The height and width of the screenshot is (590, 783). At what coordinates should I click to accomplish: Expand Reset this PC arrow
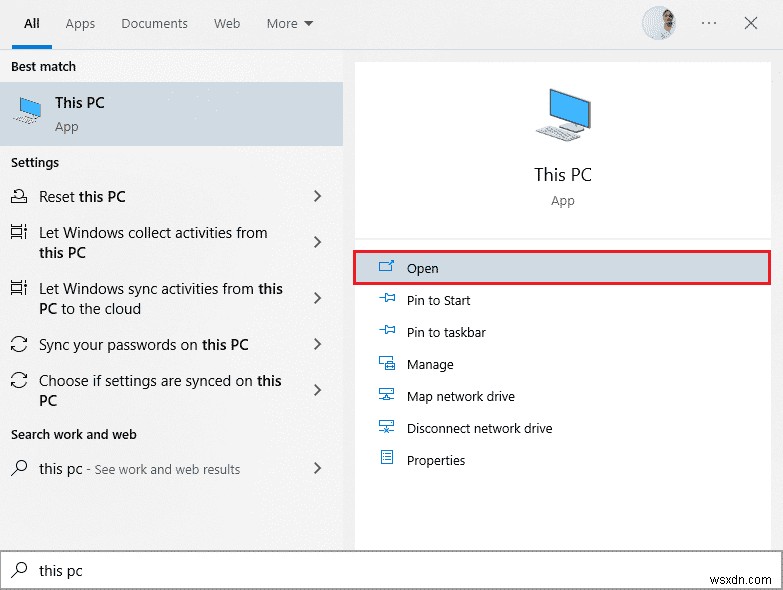click(x=317, y=196)
